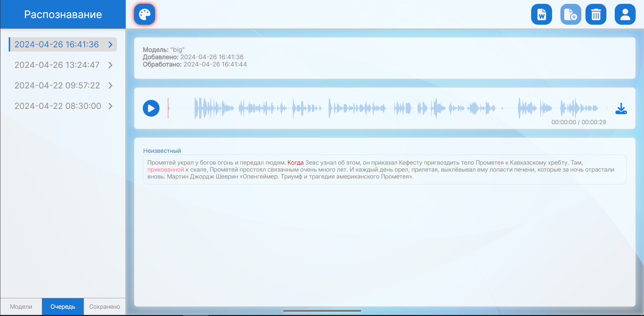Viewport: 644px width, 316px height.
Task: Select the 2024-04-22 08:30:00 recording
Action: 58,106
